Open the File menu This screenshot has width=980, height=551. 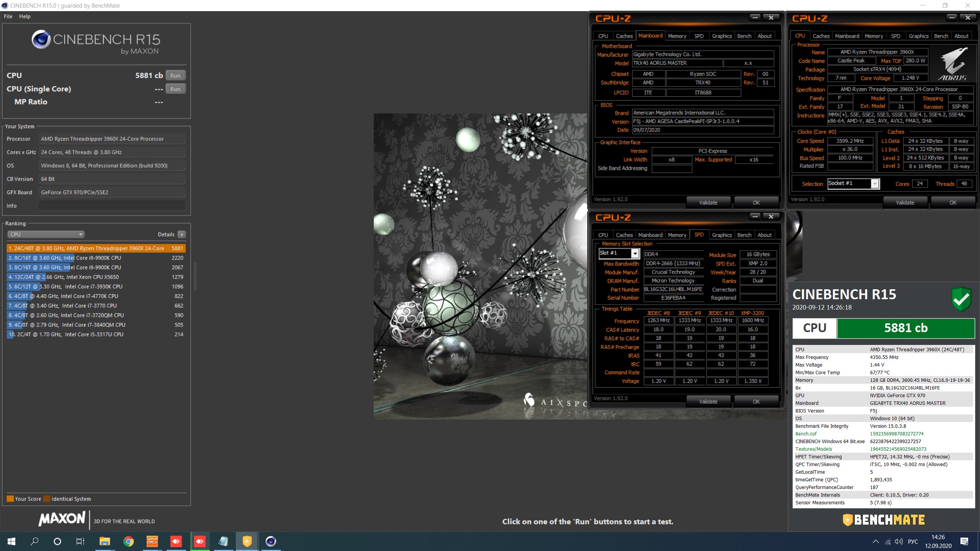(8, 16)
